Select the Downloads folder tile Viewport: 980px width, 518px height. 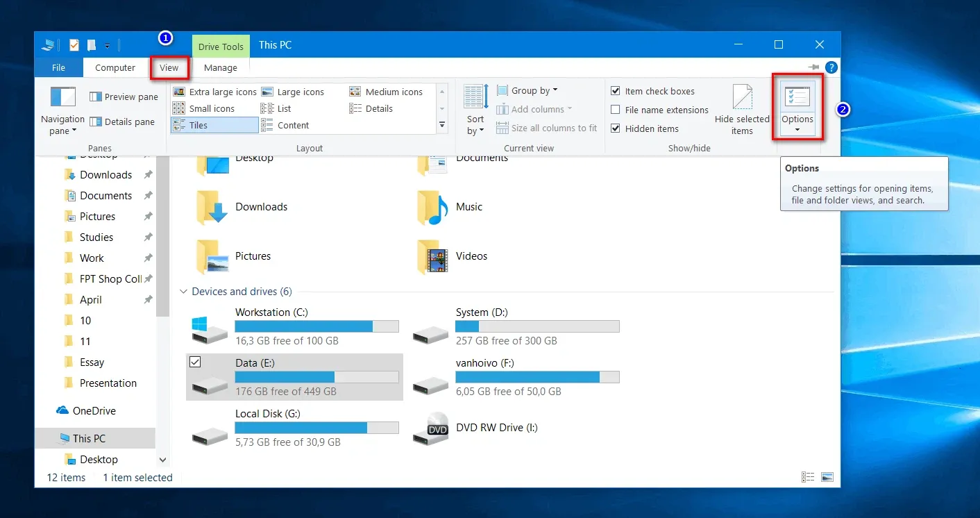242,207
